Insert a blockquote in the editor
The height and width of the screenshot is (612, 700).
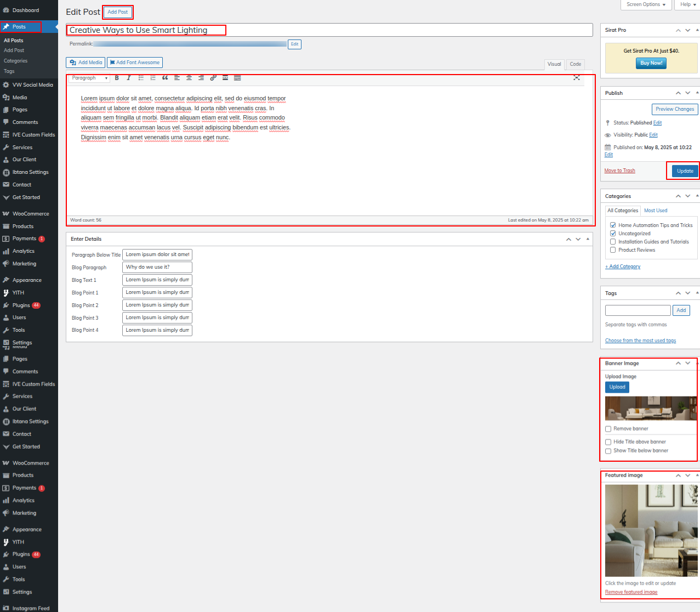point(165,78)
